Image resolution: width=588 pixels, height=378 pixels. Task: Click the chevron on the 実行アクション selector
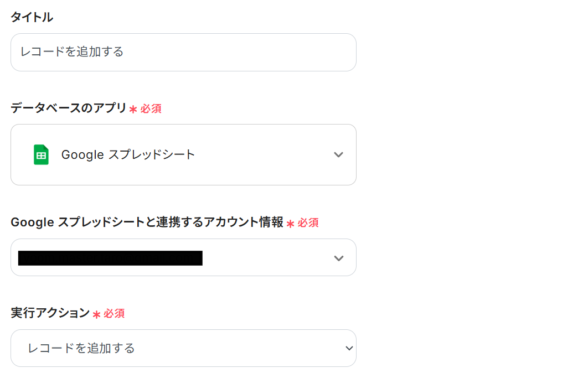[348, 348]
